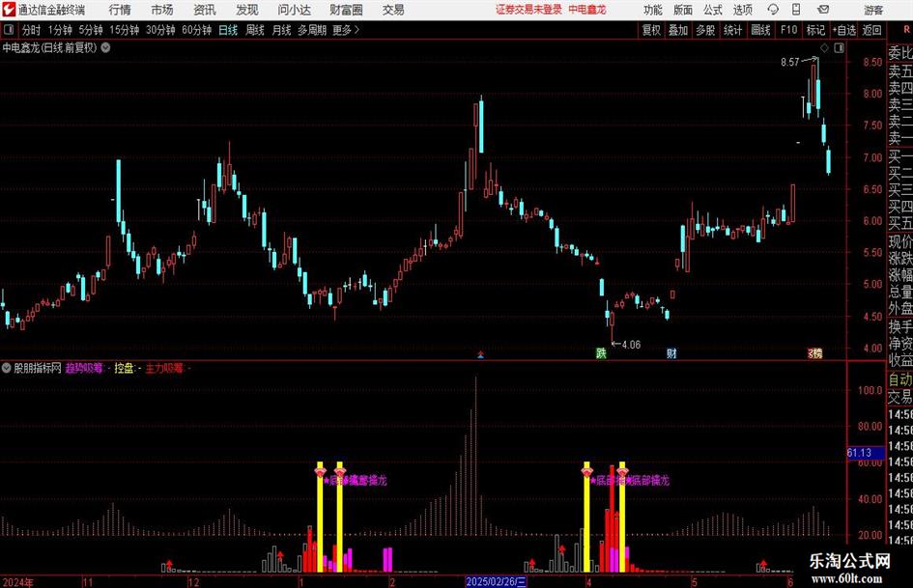913x588 pixels.
Task: Open the 问小达 menu
Action: 294,10
